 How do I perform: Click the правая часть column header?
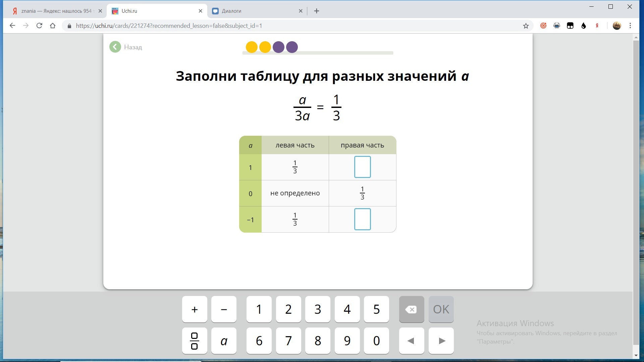coord(362,145)
